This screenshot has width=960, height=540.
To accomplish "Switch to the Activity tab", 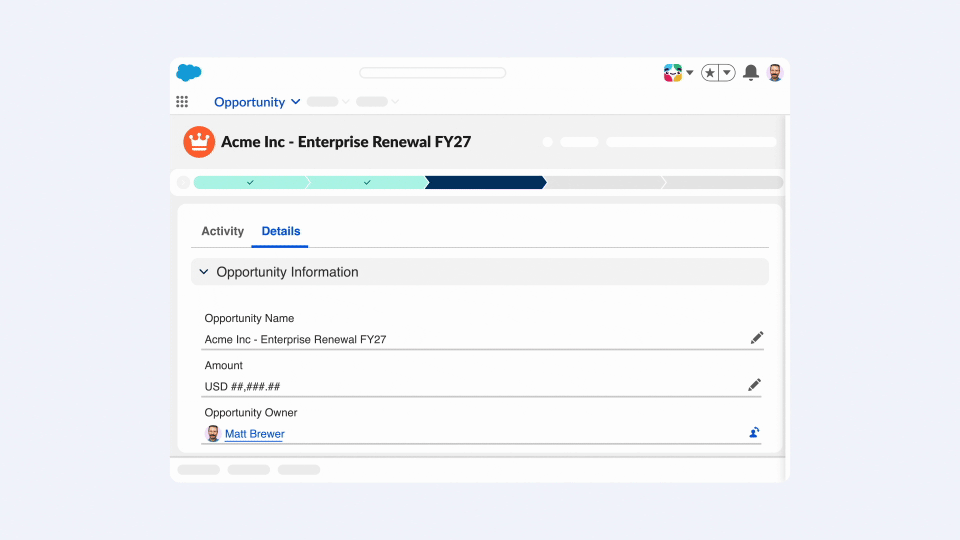I will (x=222, y=231).
